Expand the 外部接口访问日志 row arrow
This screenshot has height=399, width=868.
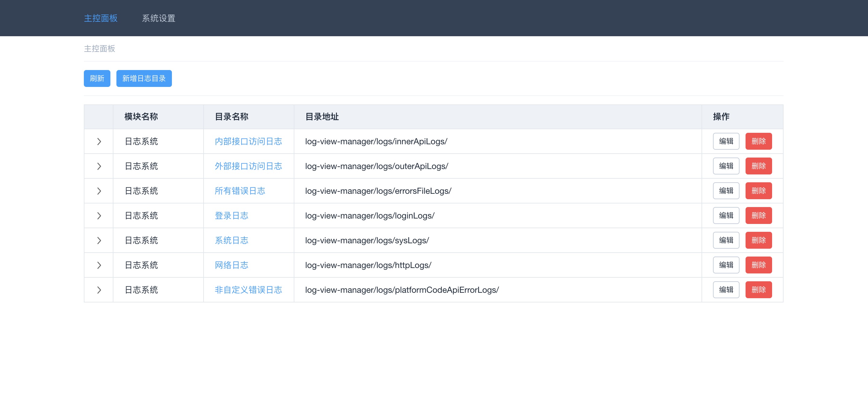(99, 166)
